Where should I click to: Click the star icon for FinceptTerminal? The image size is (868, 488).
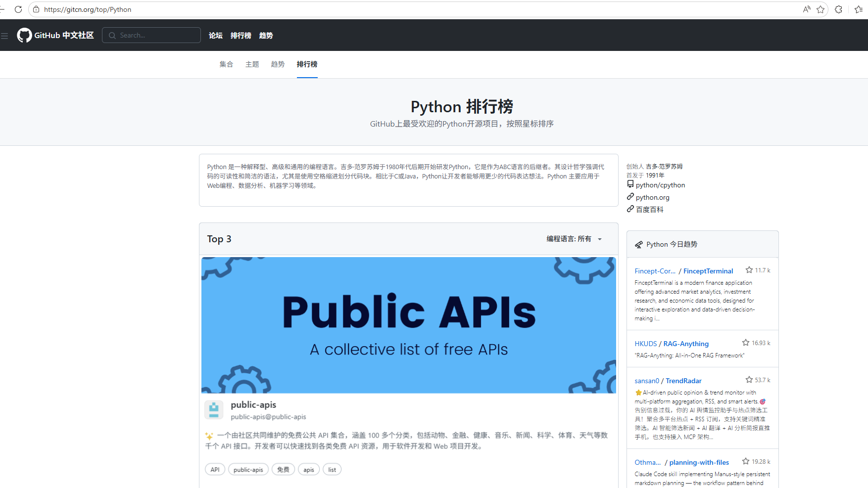(x=749, y=270)
